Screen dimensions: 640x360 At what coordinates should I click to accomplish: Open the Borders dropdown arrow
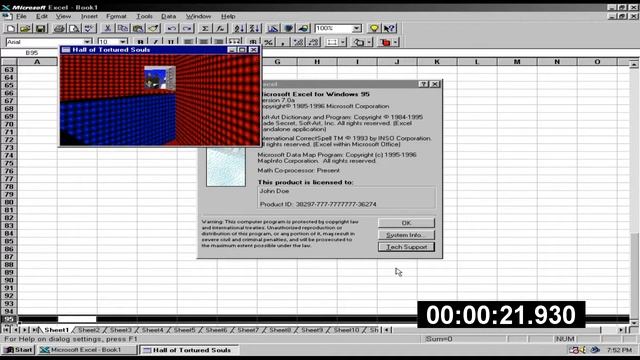343,42
